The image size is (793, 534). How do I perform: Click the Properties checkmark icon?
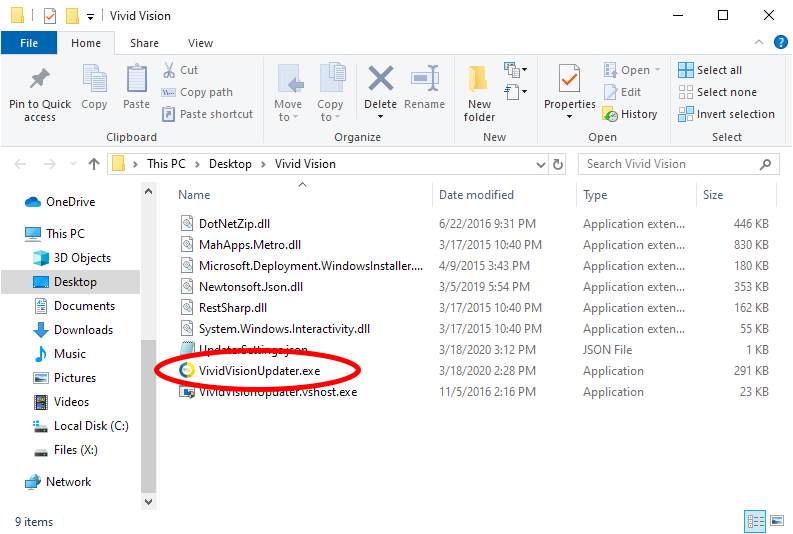click(x=569, y=79)
